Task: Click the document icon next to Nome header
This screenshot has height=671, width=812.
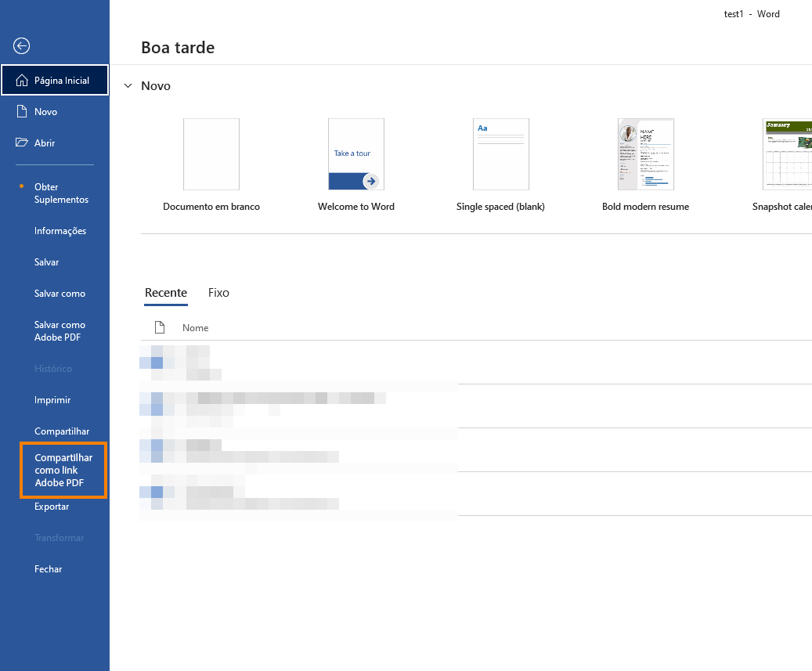Action: tap(159, 327)
